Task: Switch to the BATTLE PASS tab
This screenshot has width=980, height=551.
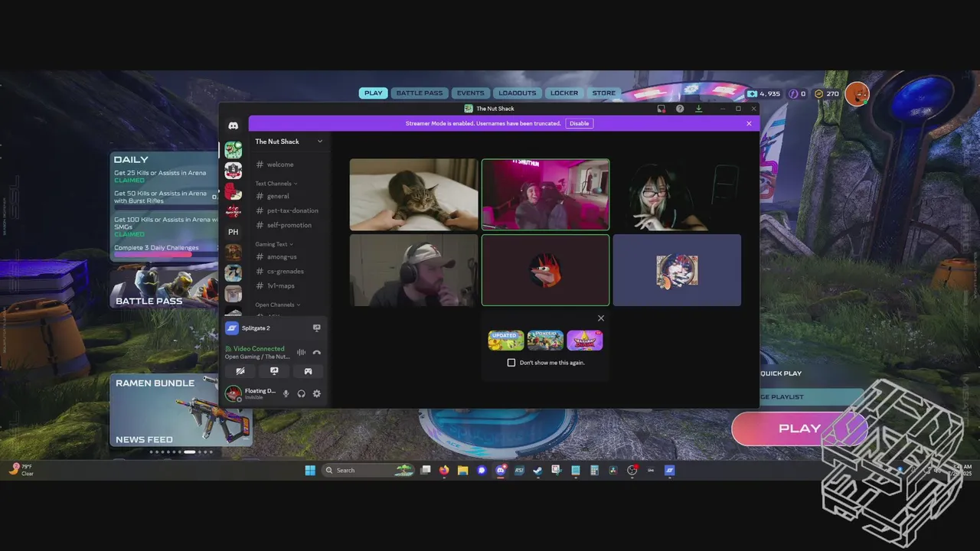Action: click(x=420, y=93)
